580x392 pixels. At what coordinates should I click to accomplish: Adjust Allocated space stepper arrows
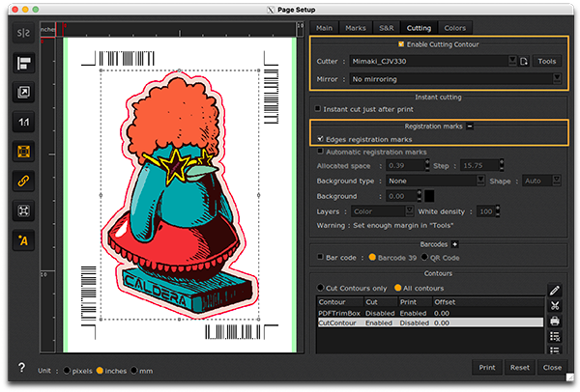point(427,165)
